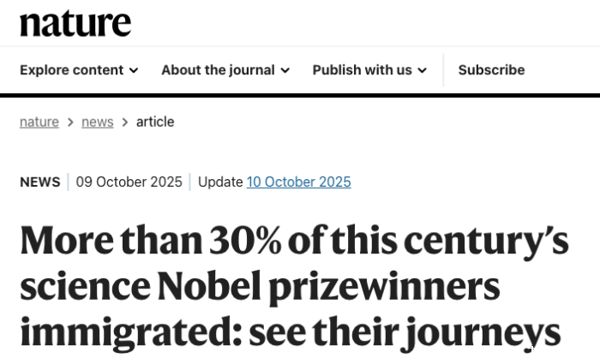Expand the chevron beside Explore content
This screenshot has width=600, height=364.
pos(134,71)
